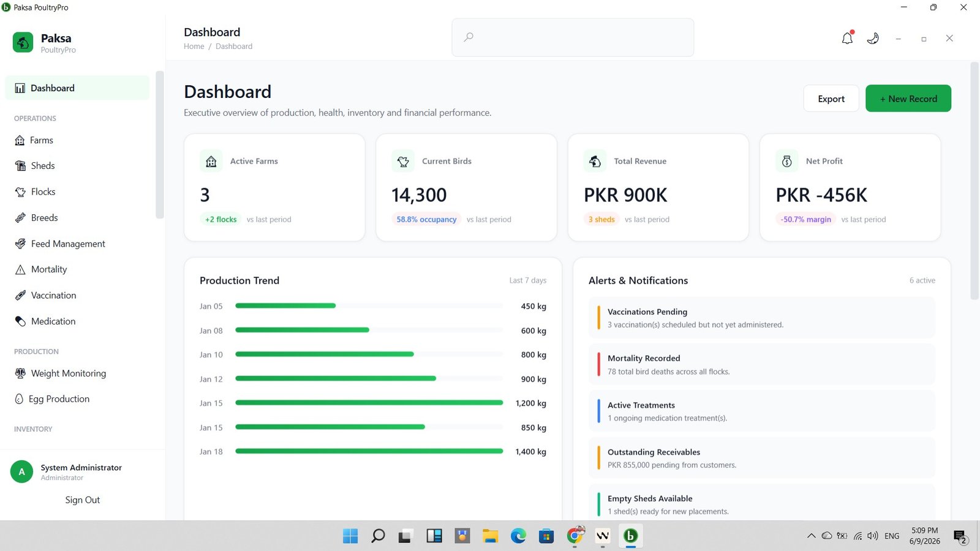Click the Farms house icon

pos(20,140)
